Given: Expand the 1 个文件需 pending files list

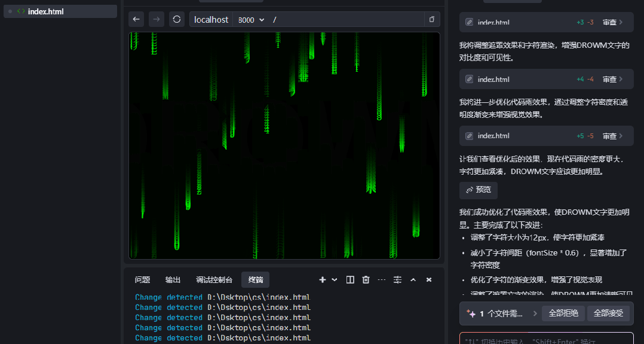Looking at the screenshot, I should coord(535,313).
